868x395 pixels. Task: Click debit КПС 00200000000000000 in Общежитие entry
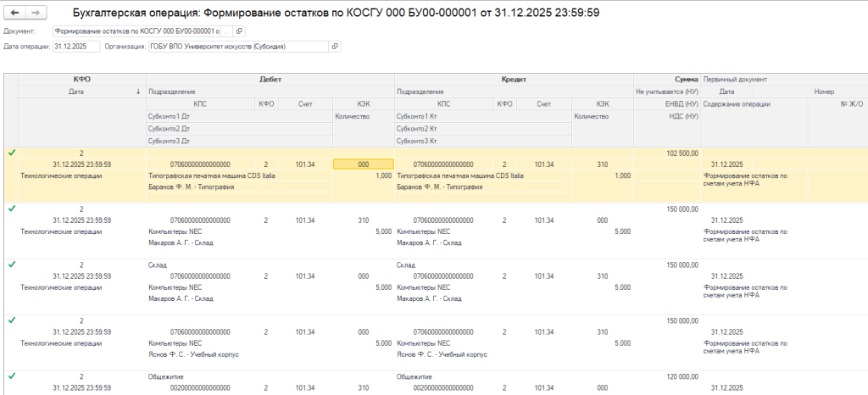point(200,388)
